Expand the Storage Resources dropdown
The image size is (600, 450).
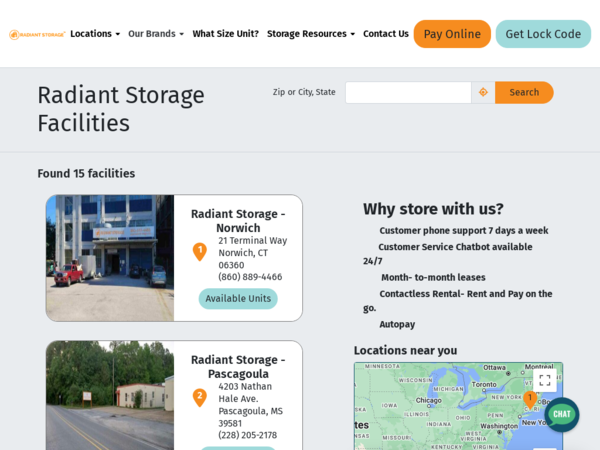pyautogui.click(x=311, y=34)
